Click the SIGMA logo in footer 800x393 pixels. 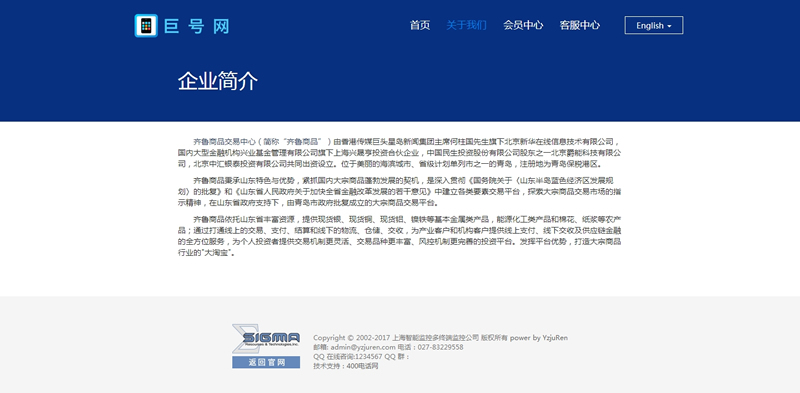tap(266, 338)
